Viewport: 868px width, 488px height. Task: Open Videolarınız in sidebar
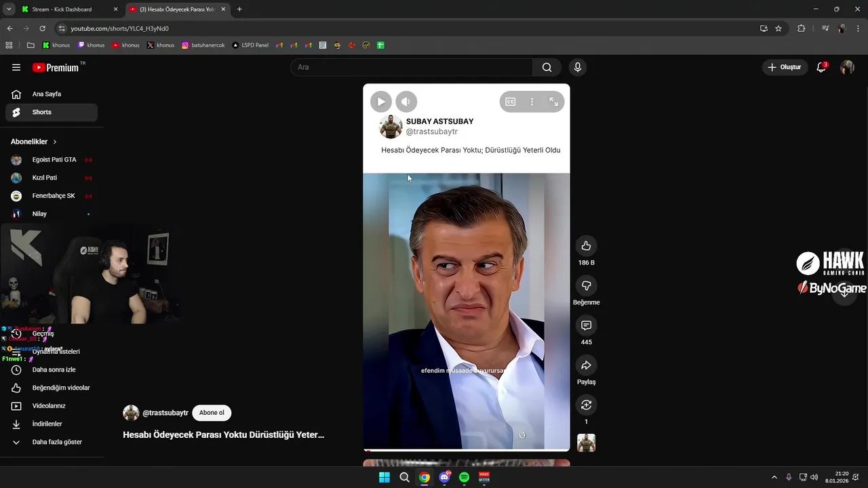pyautogui.click(x=52, y=406)
